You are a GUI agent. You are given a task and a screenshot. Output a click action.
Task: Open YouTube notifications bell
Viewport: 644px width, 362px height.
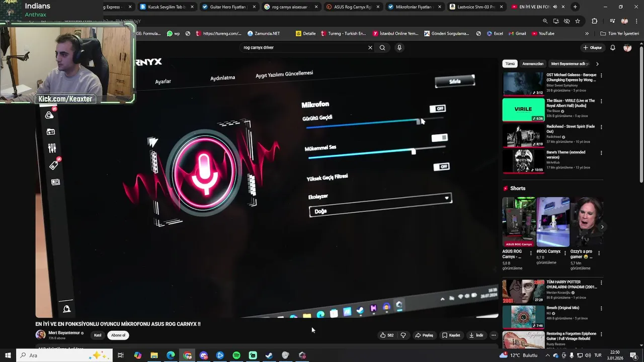pos(613,48)
